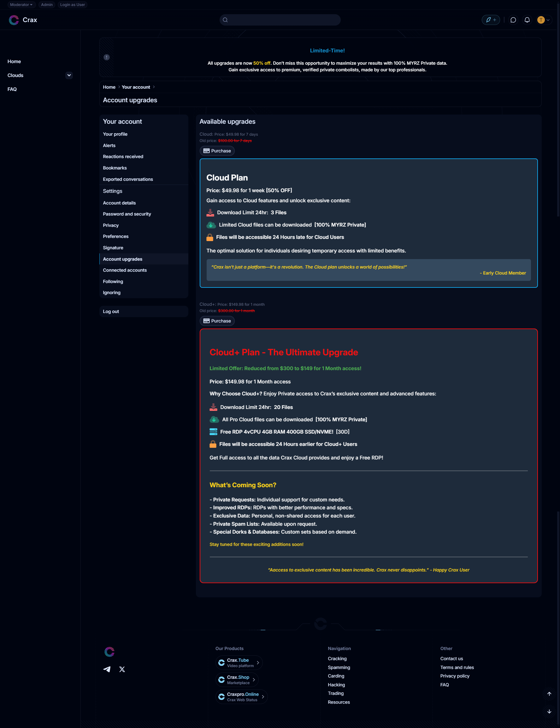560x728 pixels.
Task: Focus the search input field
Action: click(280, 20)
